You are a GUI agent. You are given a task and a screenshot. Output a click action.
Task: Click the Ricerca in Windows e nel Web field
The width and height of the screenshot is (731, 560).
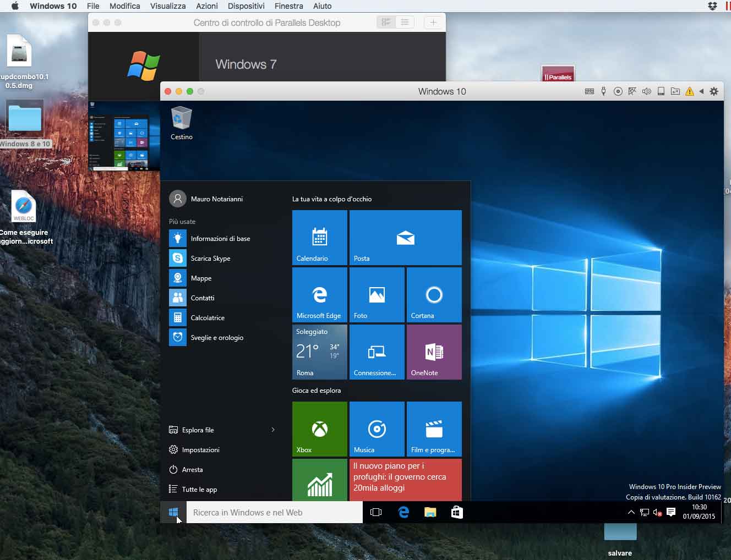(274, 513)
